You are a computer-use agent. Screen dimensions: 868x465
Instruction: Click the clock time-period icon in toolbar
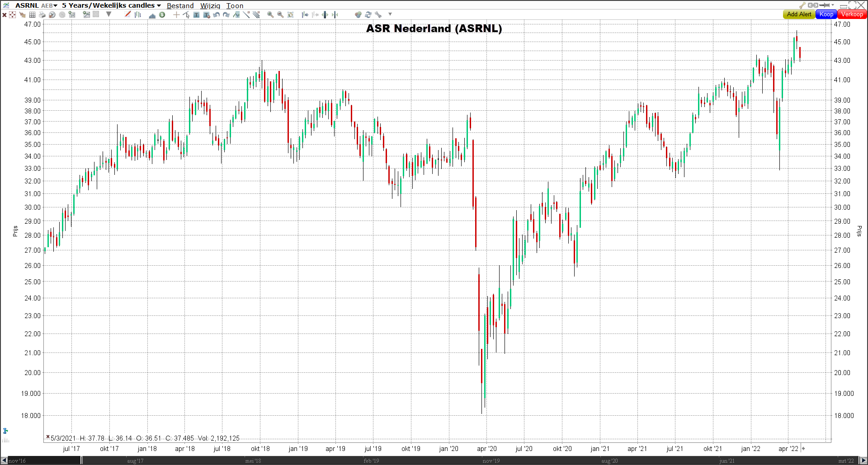52,14
